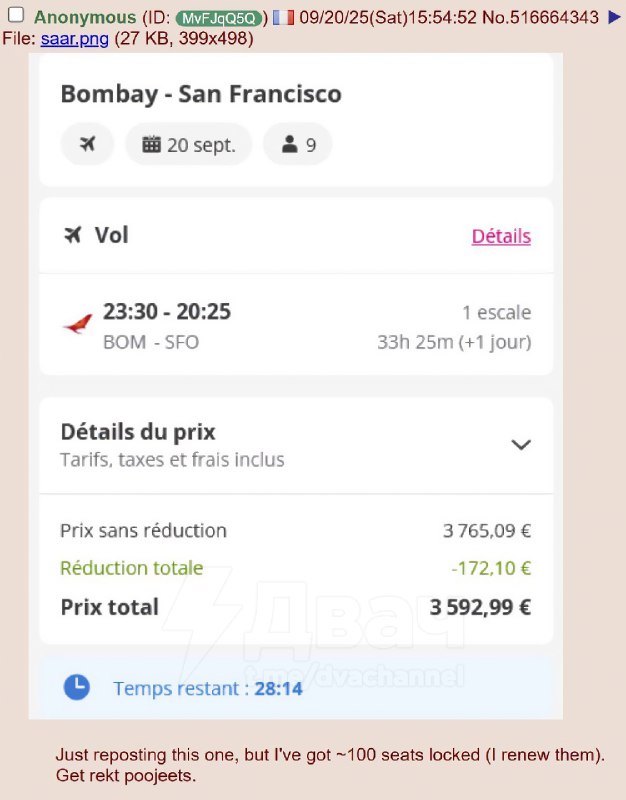The image size is (626, 800).
Task: Click the calendar icon beside 20 sept.
Action: [152, 145]
